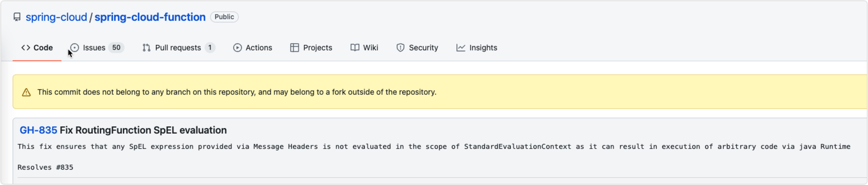This screenshot has width=868, height=185.
Task: Open the GH-835 issue link
Action: click(x=38, y=130)
